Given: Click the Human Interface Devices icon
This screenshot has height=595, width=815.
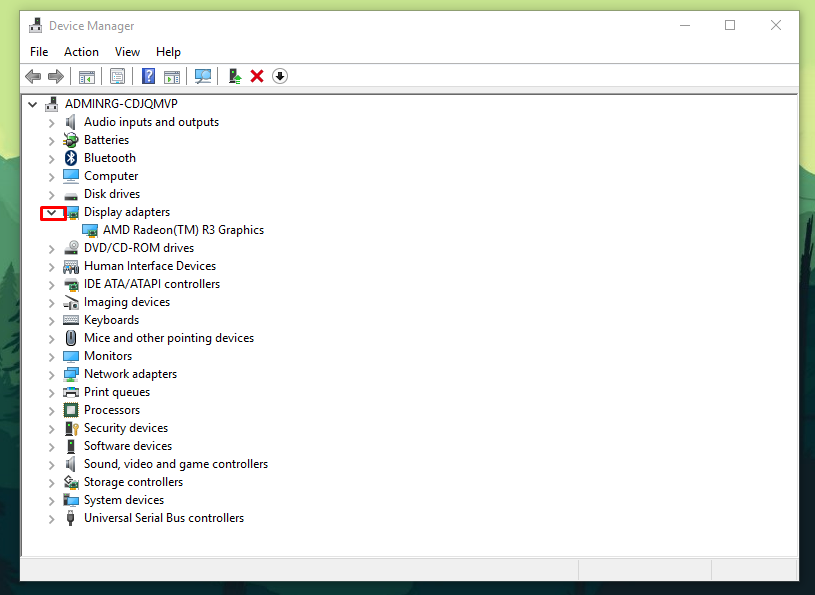Looking at the screenshot, I should [x=71, y=266].
